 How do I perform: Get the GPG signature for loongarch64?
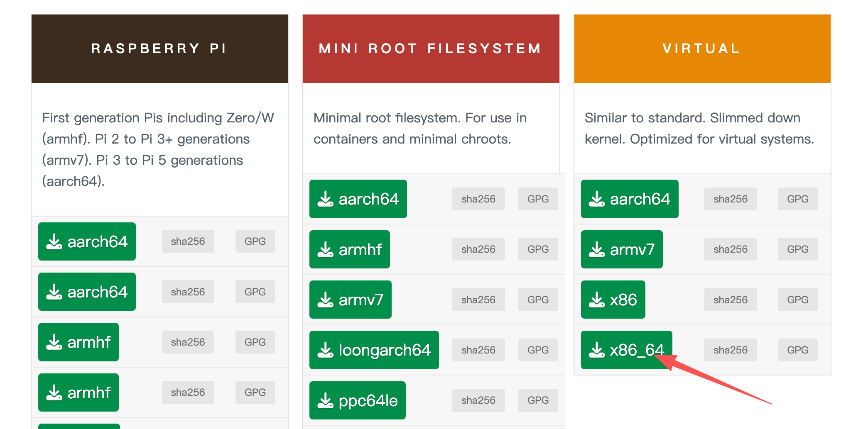tap(538, 350)
